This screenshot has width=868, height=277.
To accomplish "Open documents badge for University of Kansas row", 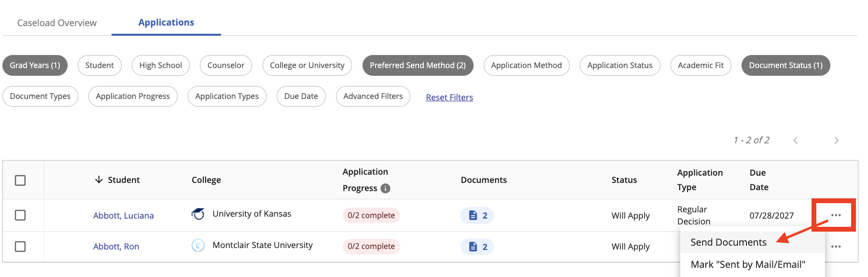I will click(477, 215).
